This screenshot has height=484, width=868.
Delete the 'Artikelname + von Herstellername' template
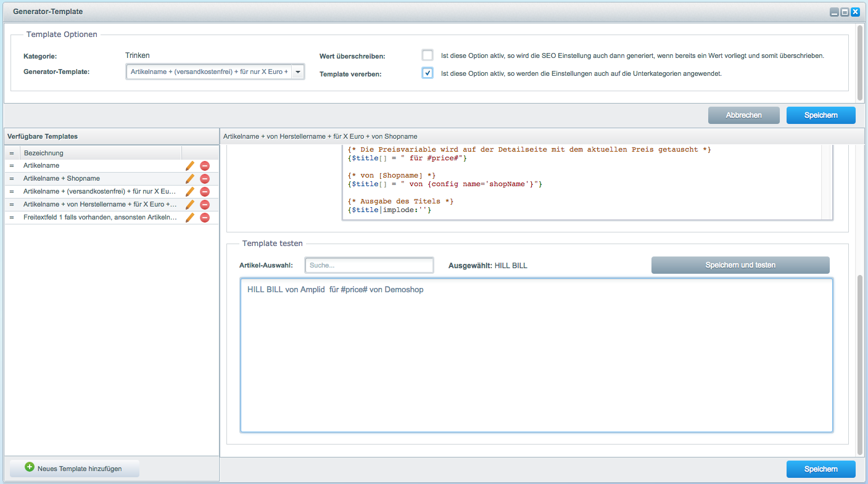point(205,205)
